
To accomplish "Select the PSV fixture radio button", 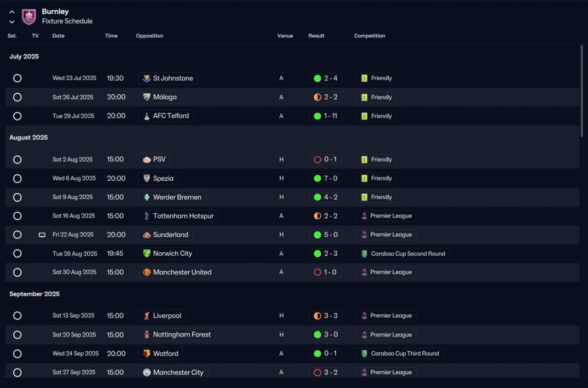I will tap(17, 160).
